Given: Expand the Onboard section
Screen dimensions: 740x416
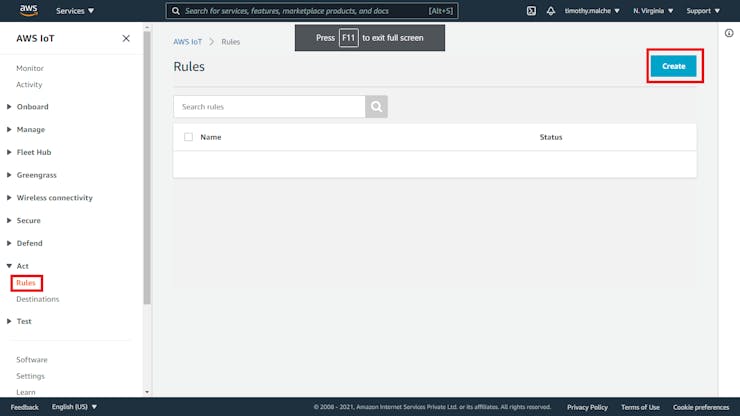Looking at the screenshot, I should (x=28, y=107).
